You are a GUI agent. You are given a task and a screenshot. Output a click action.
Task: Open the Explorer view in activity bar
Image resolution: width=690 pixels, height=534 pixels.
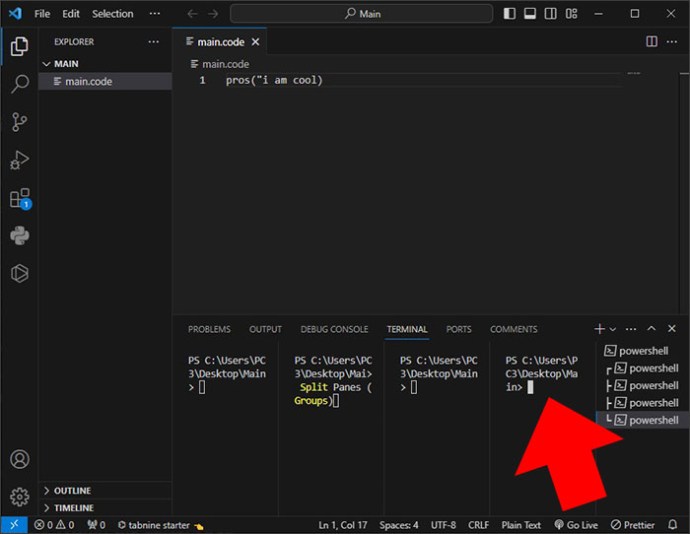coord(19,46)
